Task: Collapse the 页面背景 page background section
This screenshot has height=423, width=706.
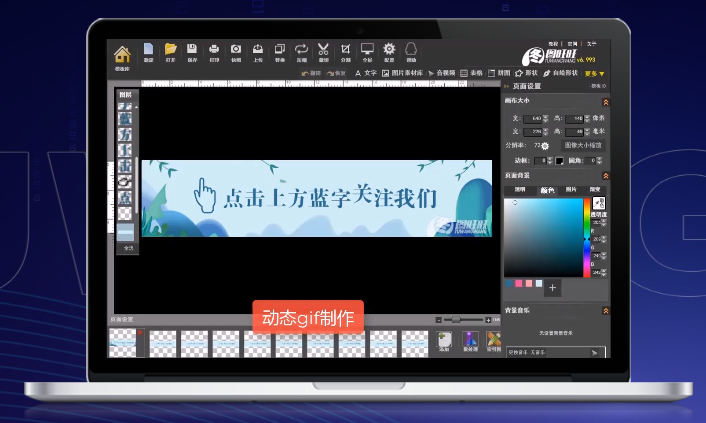Action: click(606, 176)
